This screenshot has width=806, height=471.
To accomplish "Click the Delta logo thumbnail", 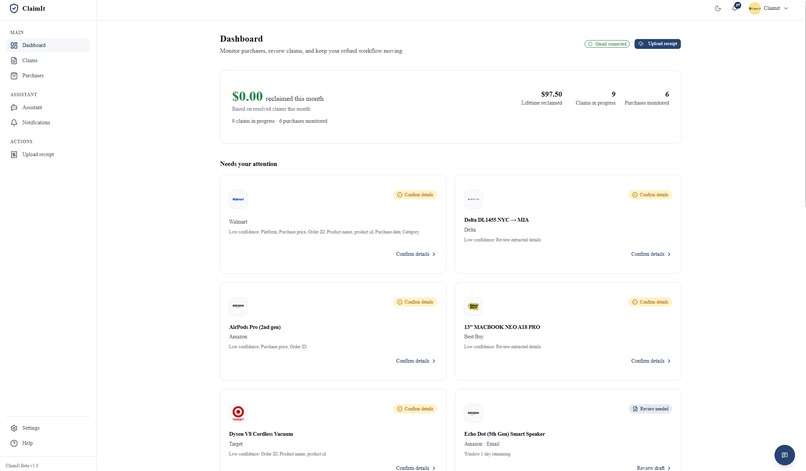I will [x=473, y=199].
